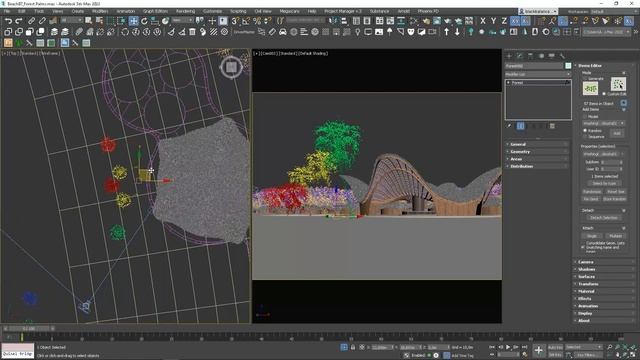The height and width of the screenshot is (360, 640).
Task: Open the Utilities wrench panel tab
Action: click(562, 56)
